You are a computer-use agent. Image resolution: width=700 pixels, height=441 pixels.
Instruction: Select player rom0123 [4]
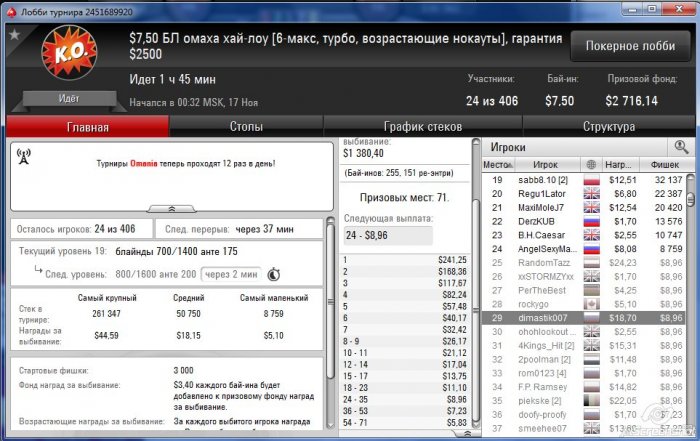point(542,373)
